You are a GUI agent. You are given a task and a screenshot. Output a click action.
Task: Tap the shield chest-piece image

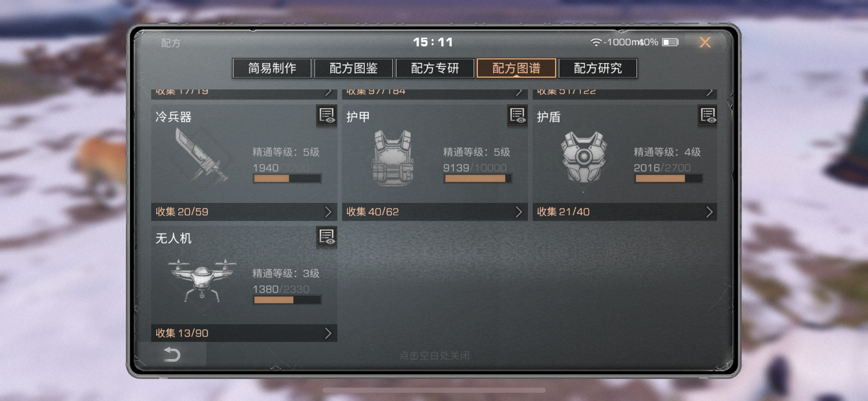point(583,157)
